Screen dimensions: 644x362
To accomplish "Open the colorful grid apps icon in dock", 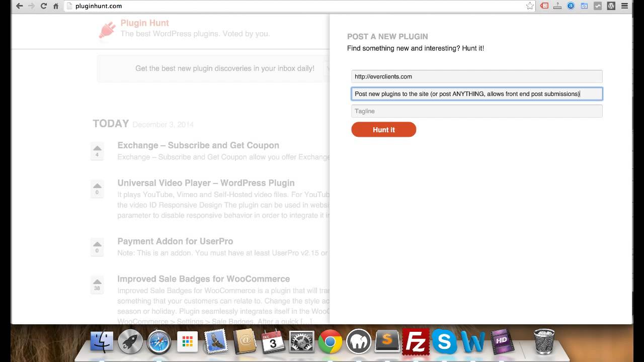I will pos(188,342).
